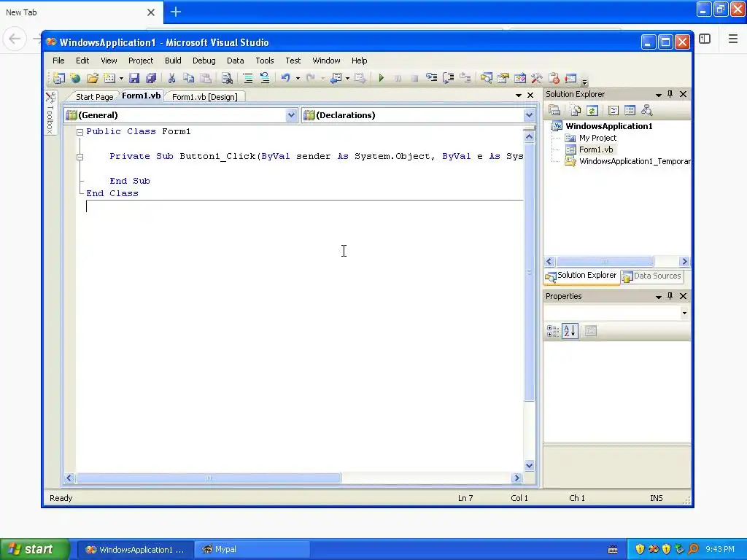Click the Save Form1.vb floppy icon
The width and height of the screenshot is (747, 560).
pos(134,78)
